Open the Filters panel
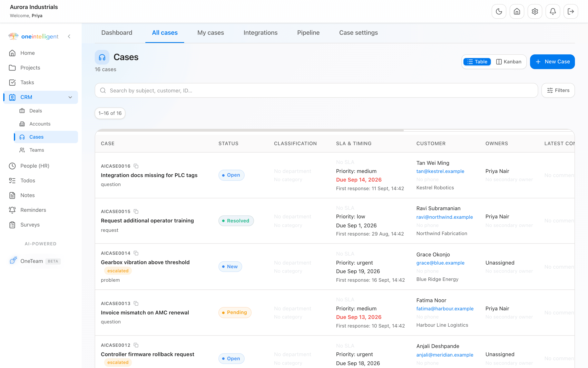The width and height of the screenshot is (588, 368). point(558,91)
